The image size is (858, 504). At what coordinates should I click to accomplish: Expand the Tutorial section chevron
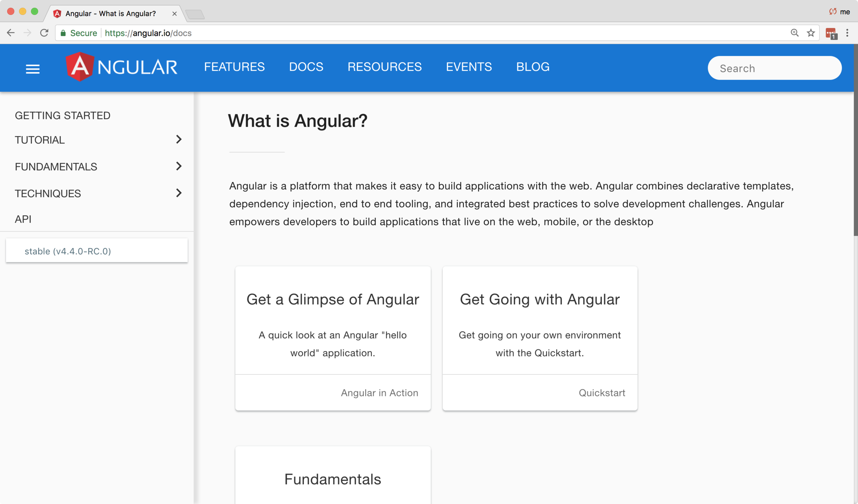[x=178, y=140]
